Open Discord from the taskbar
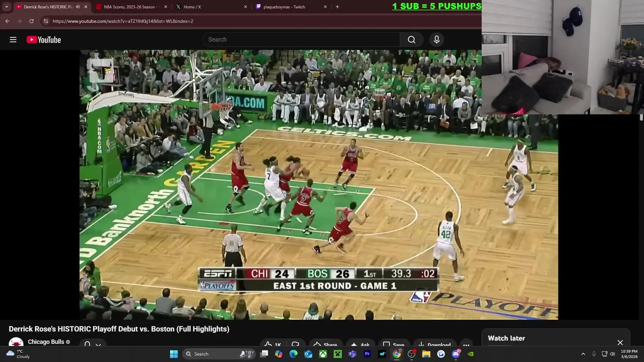Viewport: 644px width, 362px height. [x=456, y=354]
